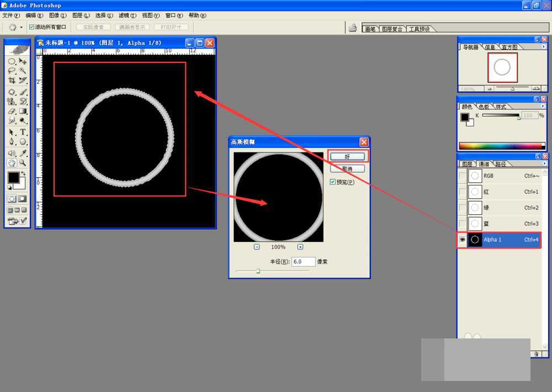Confirm Gaussian blur with 好 button
Screen dimensions: 552x392
tap(347, 157)
